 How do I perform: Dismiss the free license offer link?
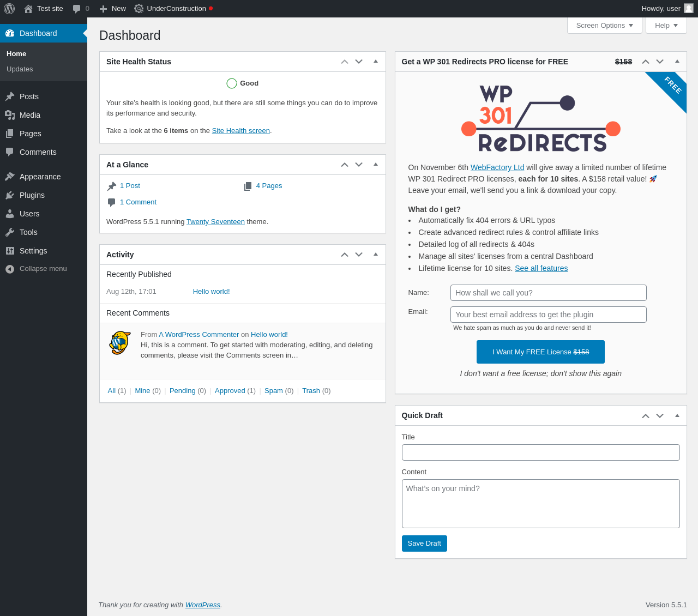pos(540,373)
